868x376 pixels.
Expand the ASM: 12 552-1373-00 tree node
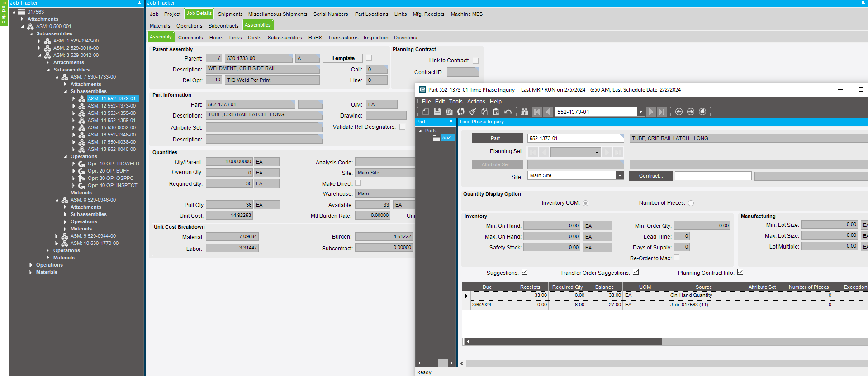tap(74, 106)
